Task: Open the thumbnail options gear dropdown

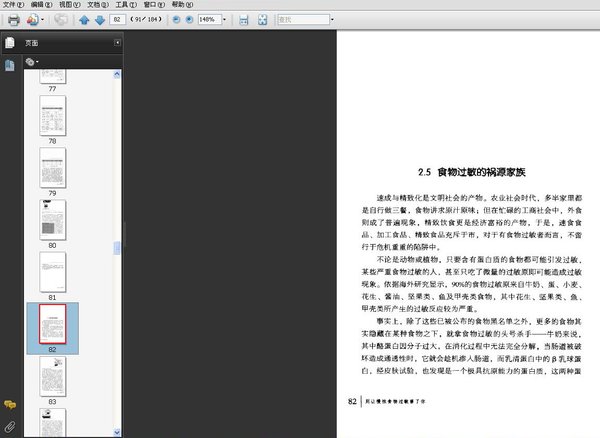Action: tap(32, 62)
